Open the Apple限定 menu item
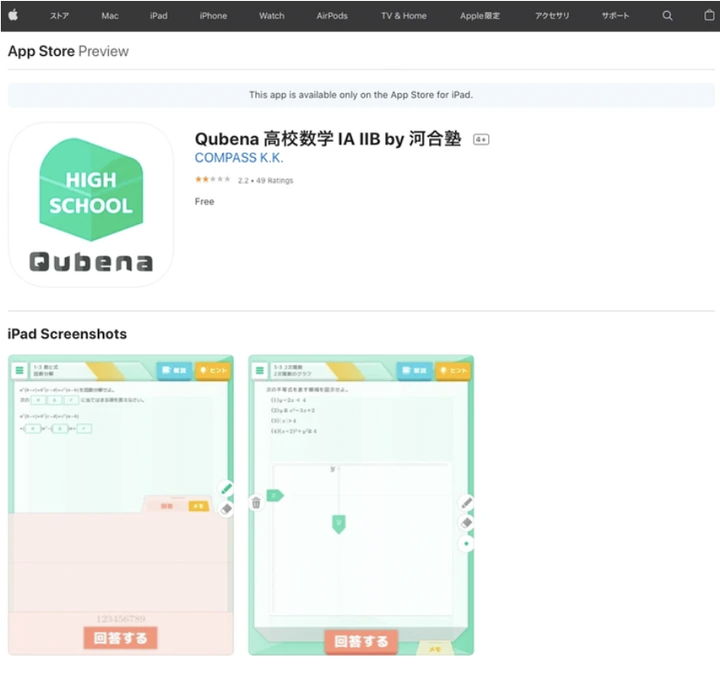 (x=480, y=16)
